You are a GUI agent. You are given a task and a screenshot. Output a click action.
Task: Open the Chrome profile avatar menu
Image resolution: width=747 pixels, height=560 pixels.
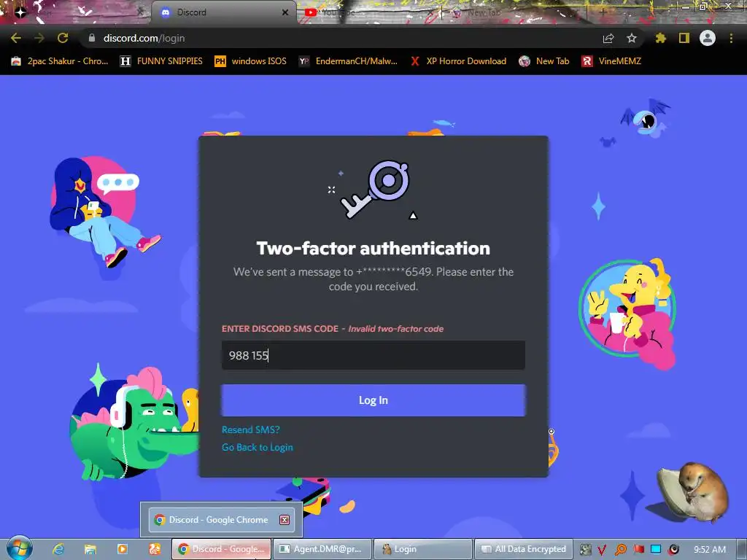[708, 38]
